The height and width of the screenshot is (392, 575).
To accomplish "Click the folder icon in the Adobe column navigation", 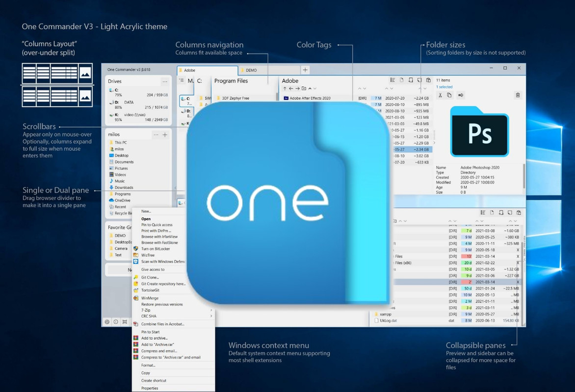I will click(304, 89).
